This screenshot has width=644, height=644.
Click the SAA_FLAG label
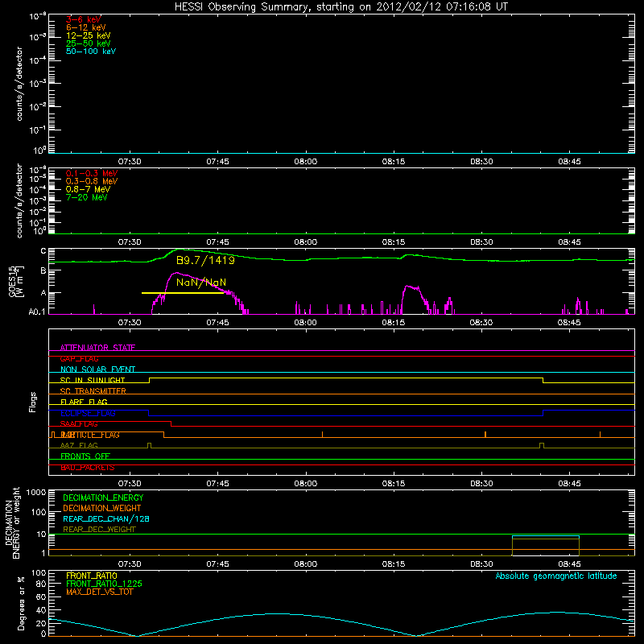point(79,424)
